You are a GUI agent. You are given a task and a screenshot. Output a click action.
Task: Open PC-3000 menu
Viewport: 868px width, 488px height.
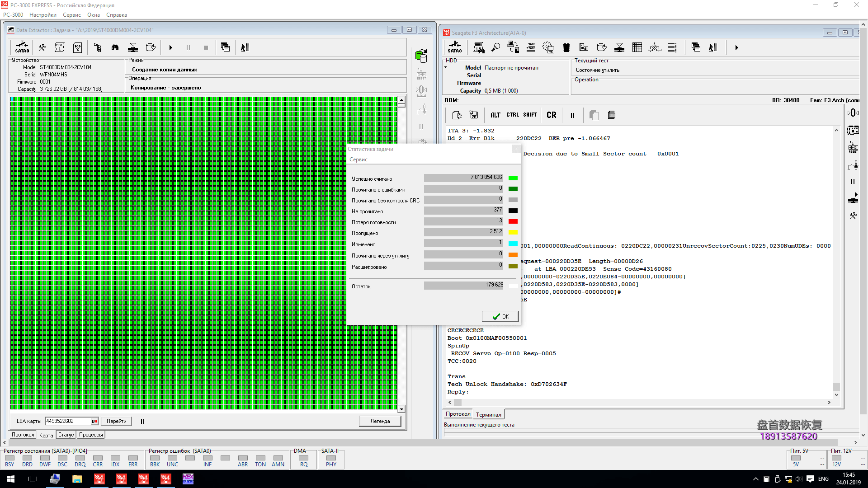pos(13,15)
